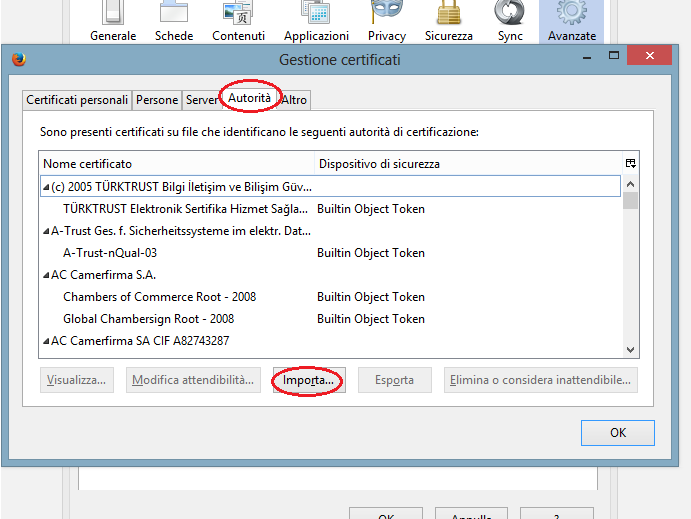Select the A-Trust-nQual-03 certificate row
This screenshot has height=519, width=691.
coord(110,253)
